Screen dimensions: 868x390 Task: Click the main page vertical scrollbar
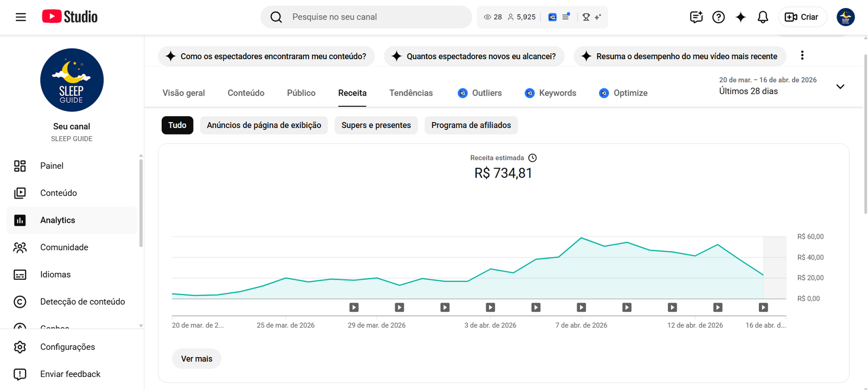point(865,134)
